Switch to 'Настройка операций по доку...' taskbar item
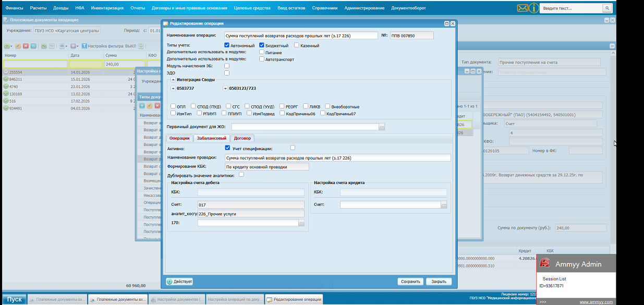 click(234, 300)
